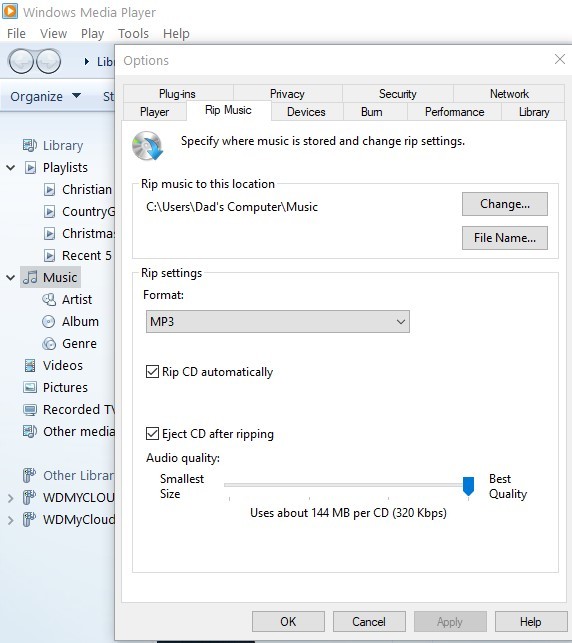572x643 pixels.
Task: Switch to the Network tab
Action: (x=509, y=93)
